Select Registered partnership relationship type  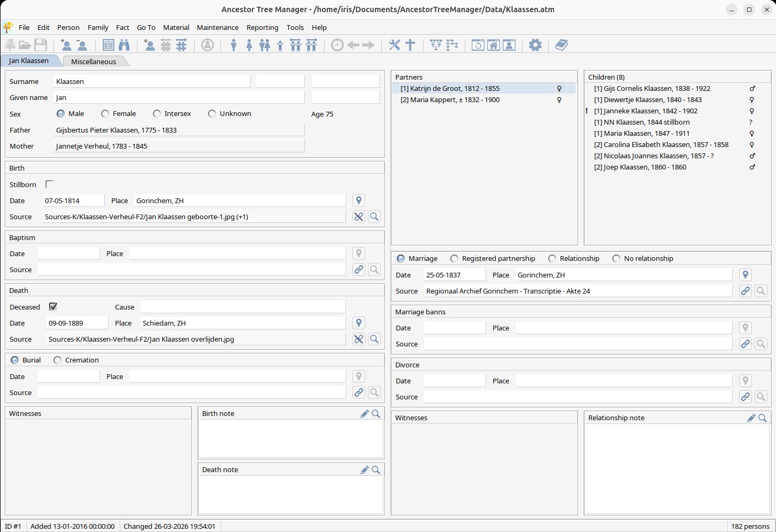455,258
